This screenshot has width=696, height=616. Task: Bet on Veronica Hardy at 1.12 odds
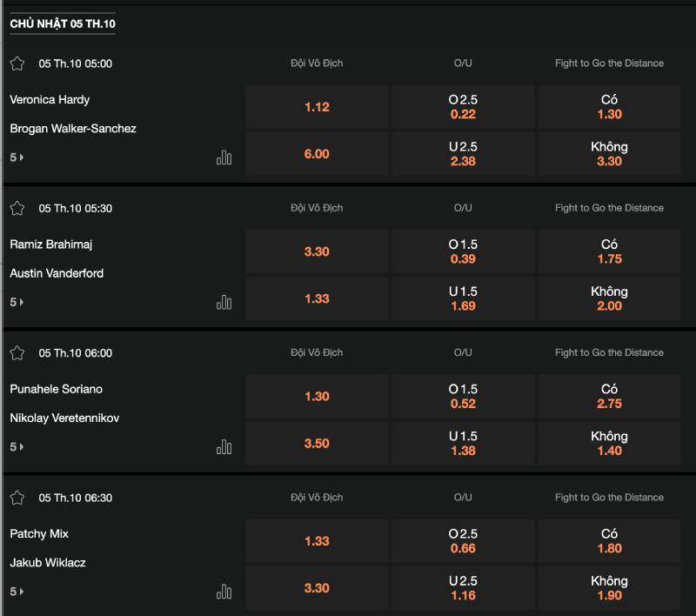click(317, 107)
